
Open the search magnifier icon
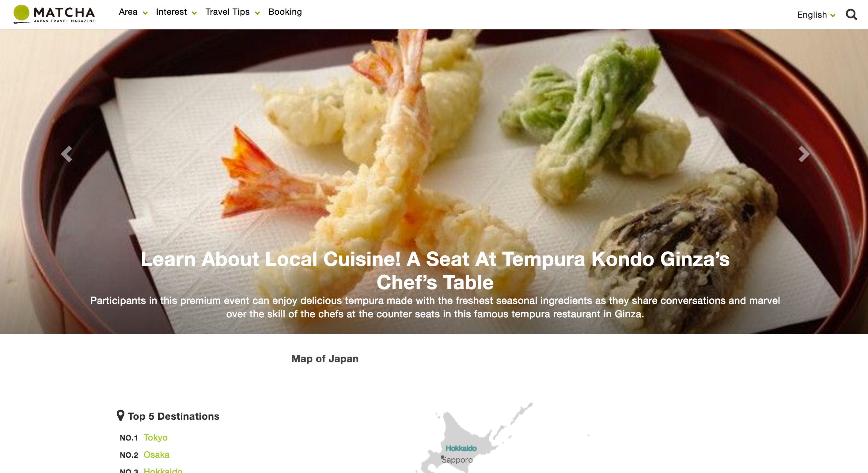click(851, 15)
